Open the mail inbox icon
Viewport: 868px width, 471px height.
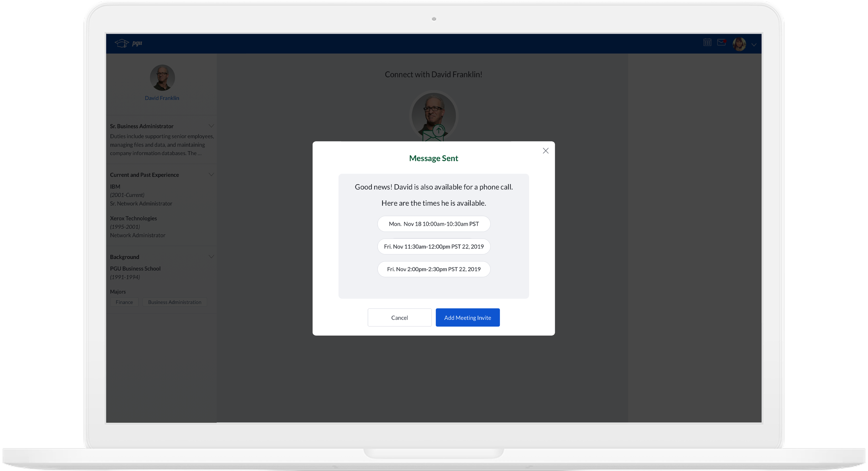coord(721,42)
